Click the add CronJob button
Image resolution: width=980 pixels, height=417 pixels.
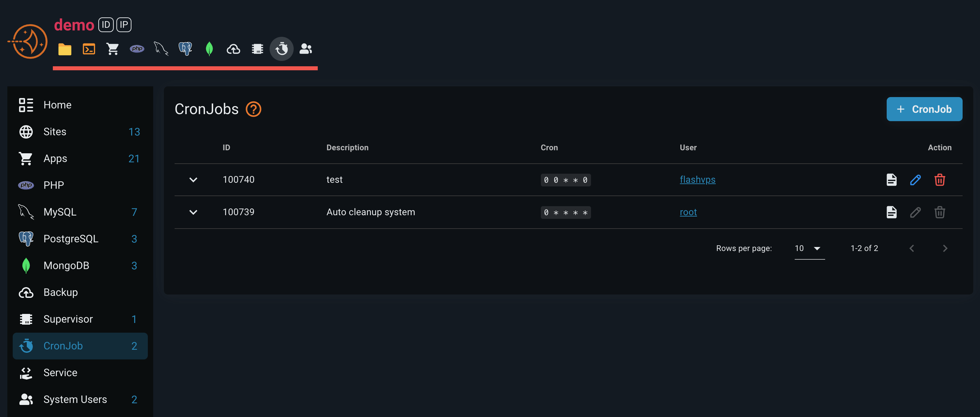(x=924, y=109)
